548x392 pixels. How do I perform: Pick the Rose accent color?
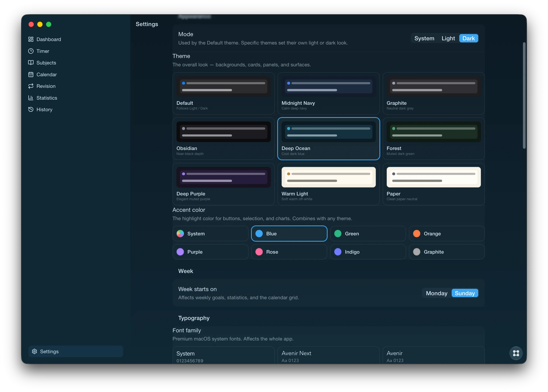289,252
